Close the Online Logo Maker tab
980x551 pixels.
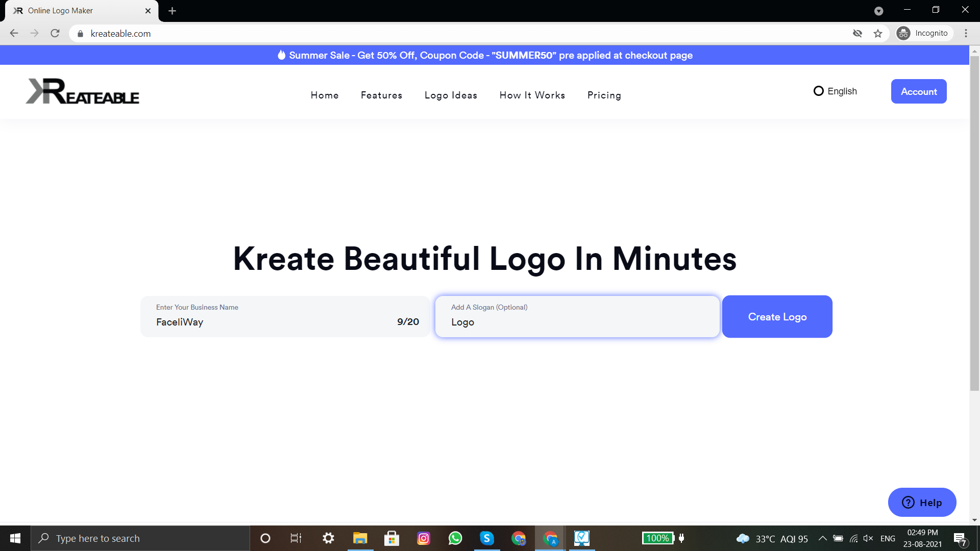click(x=148, y=11)
